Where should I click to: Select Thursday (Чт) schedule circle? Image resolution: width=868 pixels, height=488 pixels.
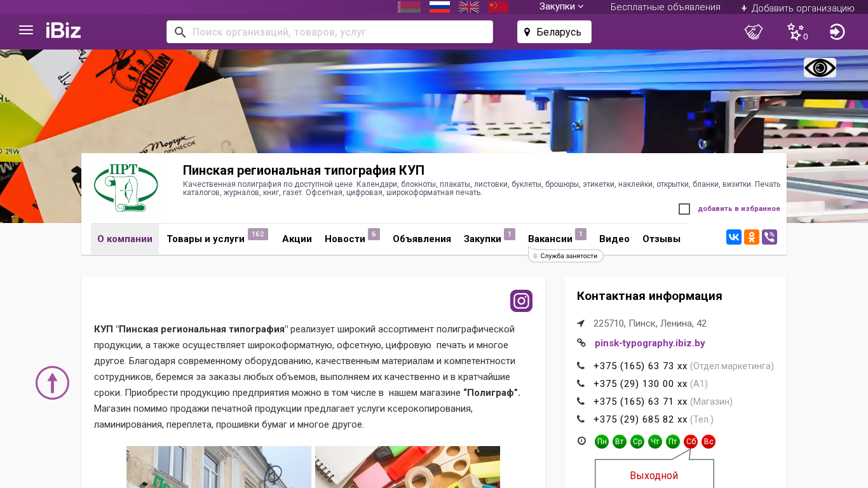(x=655, y=442)
